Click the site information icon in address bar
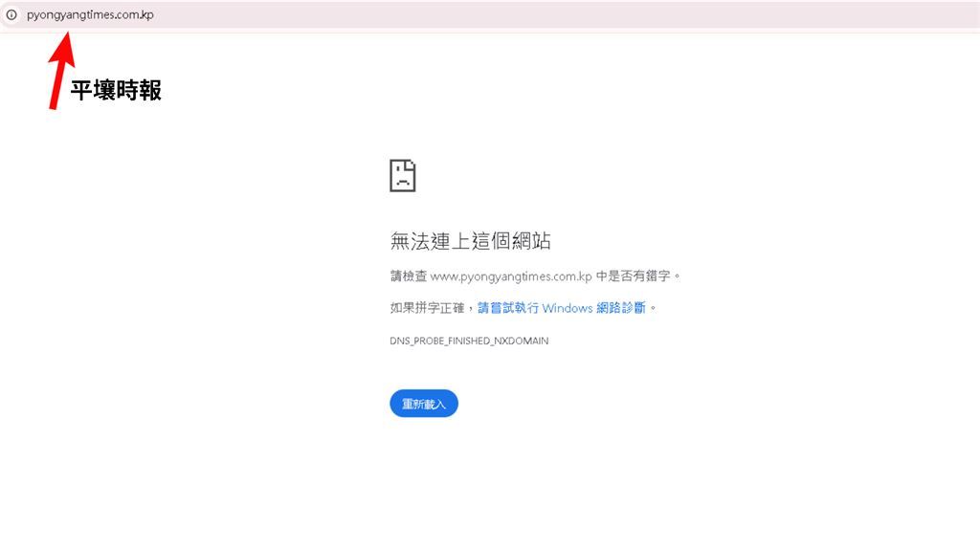Screen dimensions: 980x551 point(11,14)
